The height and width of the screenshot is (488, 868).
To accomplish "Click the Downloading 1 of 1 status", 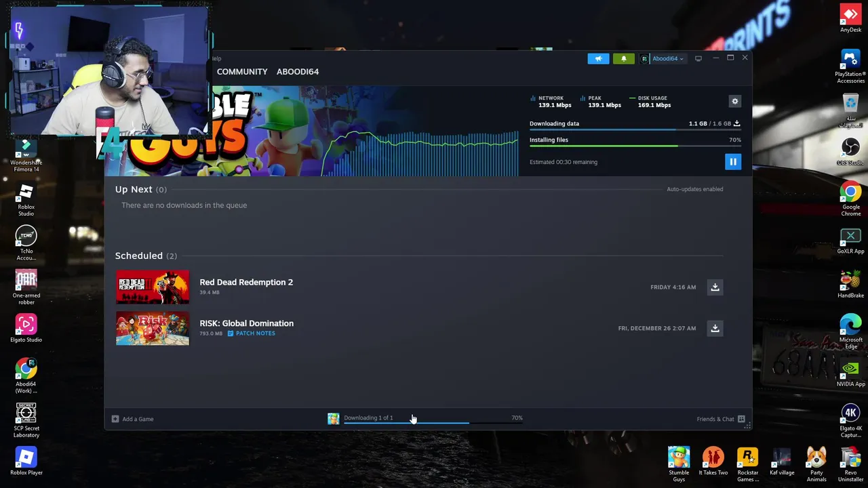I will pyautogui.click(x=368, y=418).
